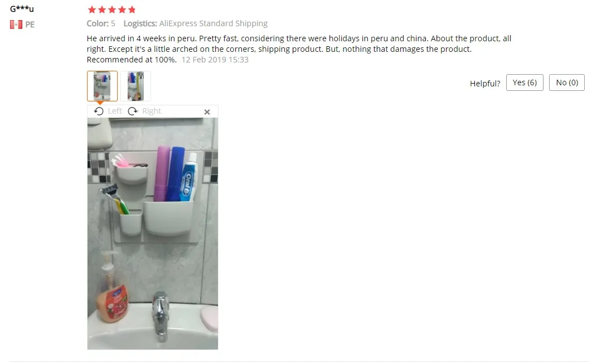
Task: Click the 'Color: 5' variant label
Action: (x=101, y=23)
